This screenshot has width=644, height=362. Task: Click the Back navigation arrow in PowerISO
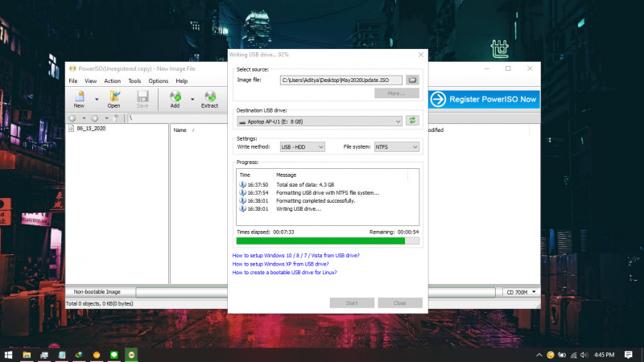pos(72,118)
